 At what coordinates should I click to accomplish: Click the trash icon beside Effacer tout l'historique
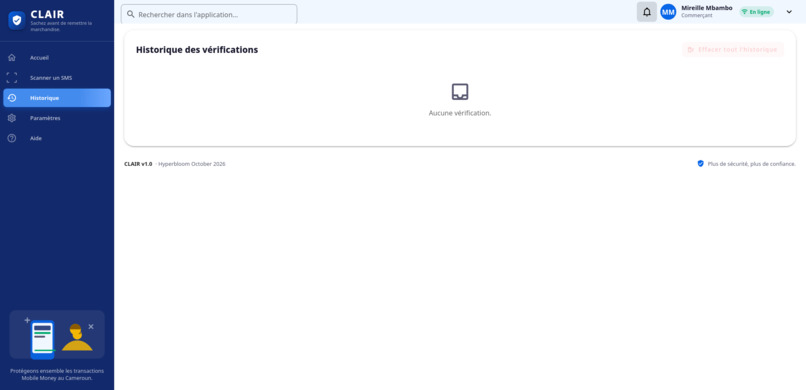pyautogui.click(x=690, y=50)
